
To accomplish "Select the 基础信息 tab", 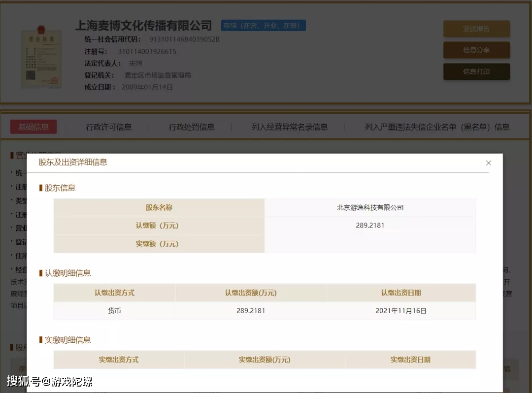I will point(33,127).
